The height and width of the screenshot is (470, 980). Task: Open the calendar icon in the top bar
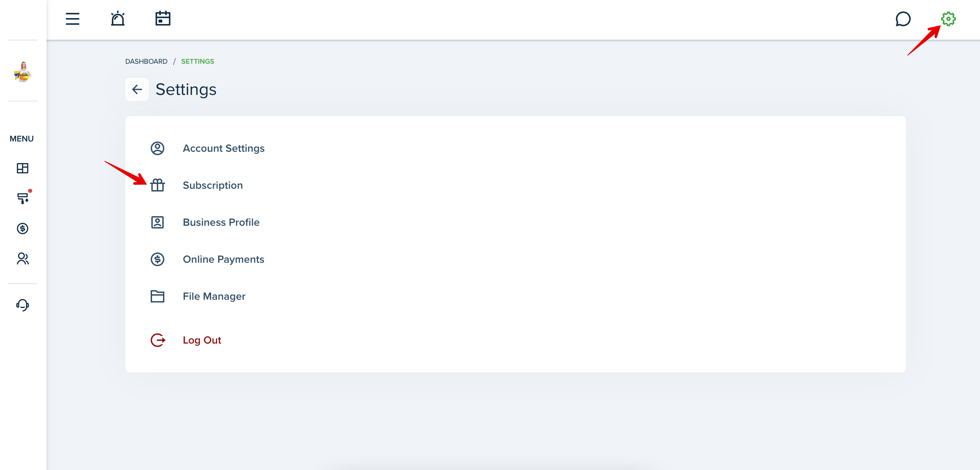pos(163,18)
